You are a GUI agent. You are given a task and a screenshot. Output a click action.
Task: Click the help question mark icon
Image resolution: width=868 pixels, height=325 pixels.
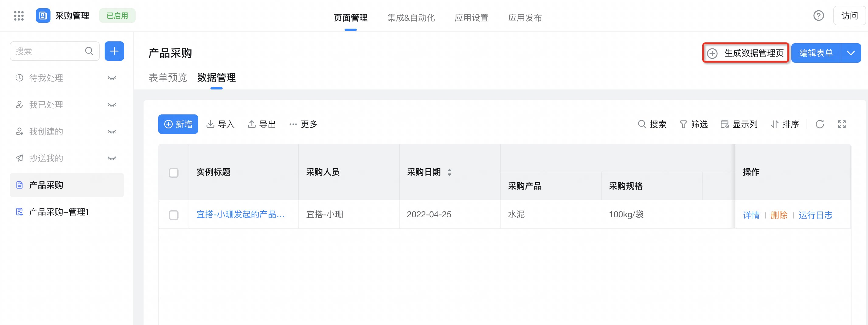click(x=818, y=16)
